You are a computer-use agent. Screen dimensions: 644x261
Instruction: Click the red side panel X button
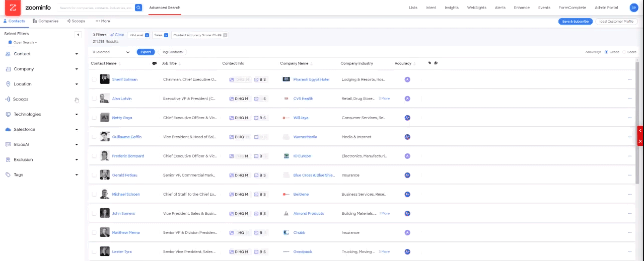[640, 141]
